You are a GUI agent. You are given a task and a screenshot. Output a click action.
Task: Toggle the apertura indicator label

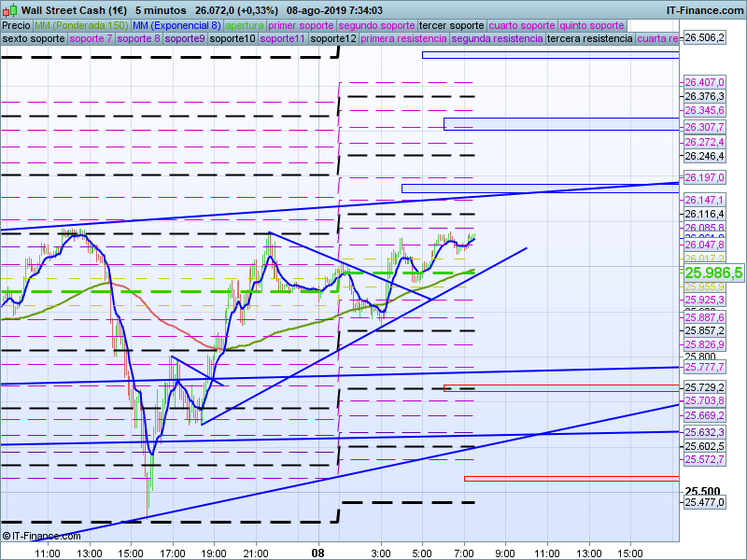[x=245, y=25]
